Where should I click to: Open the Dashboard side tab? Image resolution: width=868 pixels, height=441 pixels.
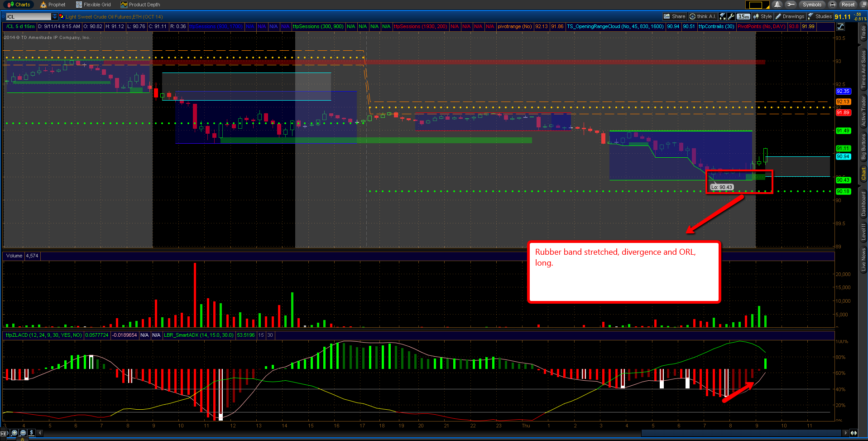coord(863,204)
